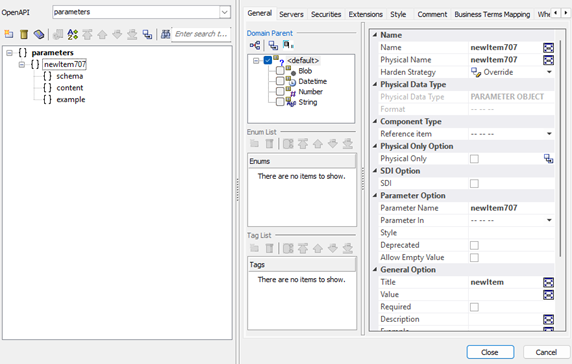Viewport: 572px width, 364px height.
Task: Check the Datetime domain checkbox
Action: click(x=280, y=81)
